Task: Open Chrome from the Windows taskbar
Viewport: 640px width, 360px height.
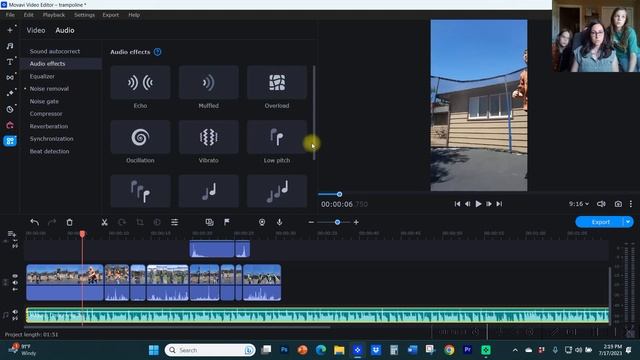Action: tap(449, 350)
